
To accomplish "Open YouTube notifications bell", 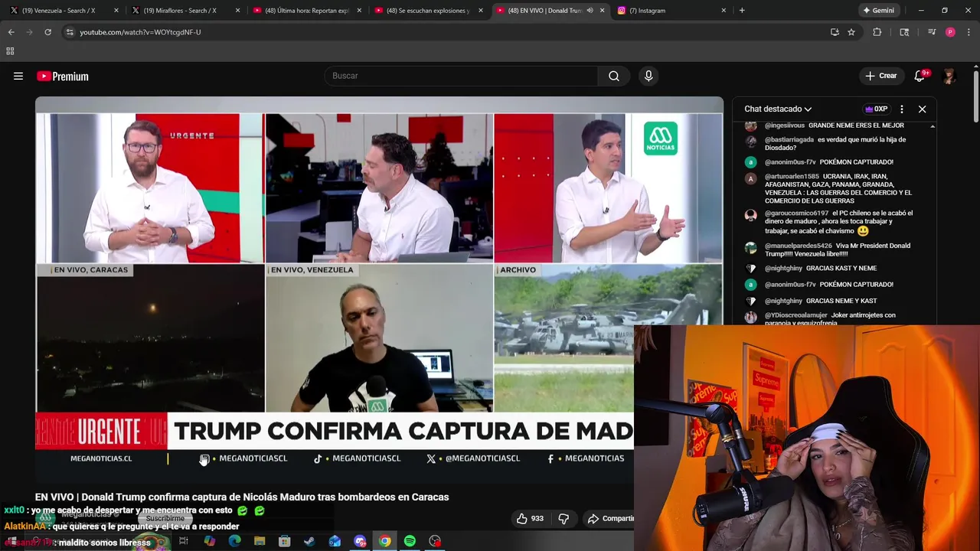I will [920, 76].
